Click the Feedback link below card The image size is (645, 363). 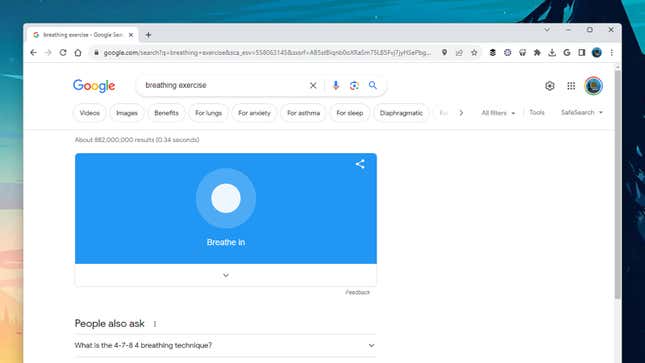[357, 292]
